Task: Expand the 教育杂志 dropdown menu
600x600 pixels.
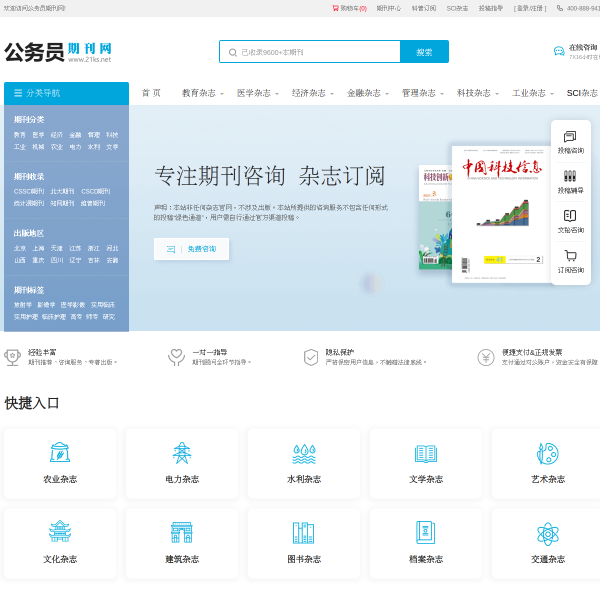Action: pos(202,93)
